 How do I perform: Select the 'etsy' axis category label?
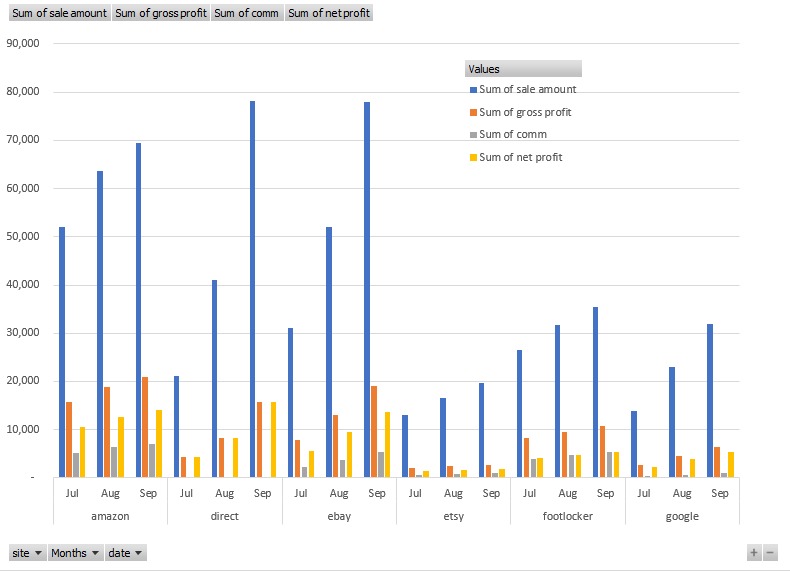point(453,516)
